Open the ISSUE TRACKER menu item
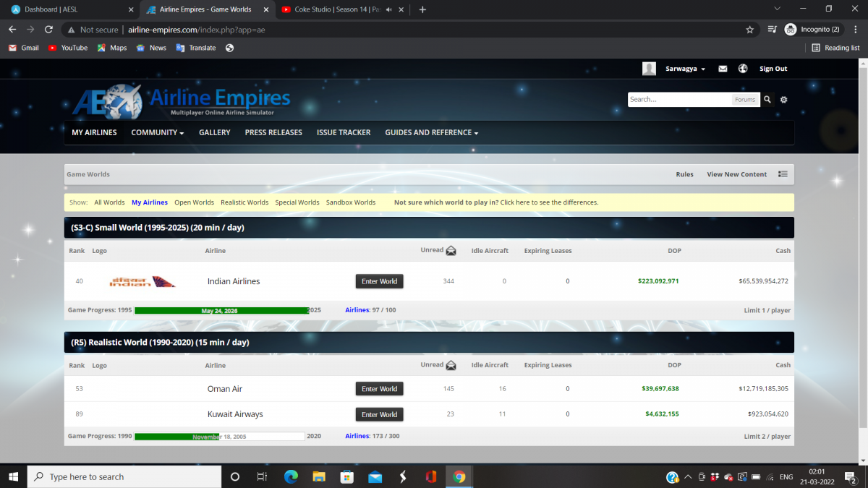Image resolution: width=868 pixels, height=488 pixels. pos(344,133)
